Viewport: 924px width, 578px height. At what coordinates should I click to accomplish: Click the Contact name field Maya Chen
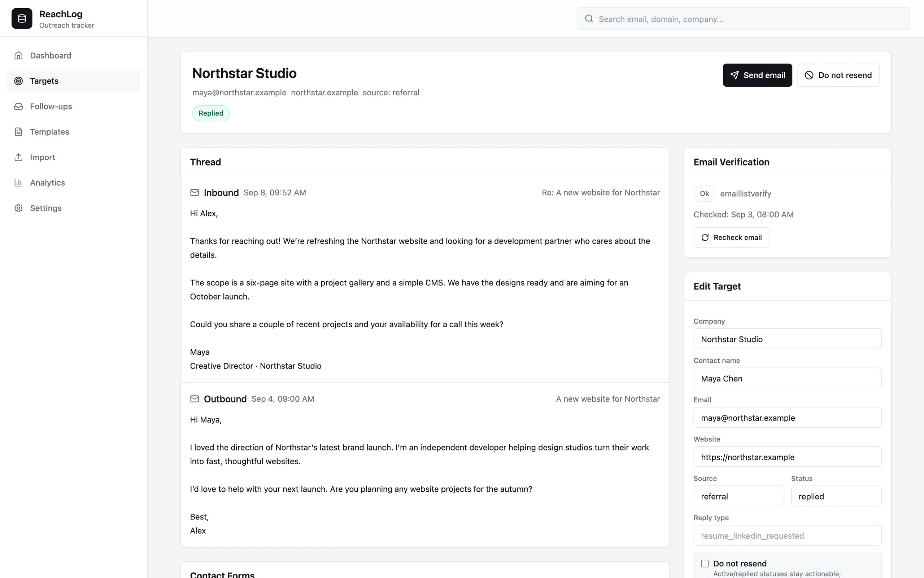[x=787, y=379]
